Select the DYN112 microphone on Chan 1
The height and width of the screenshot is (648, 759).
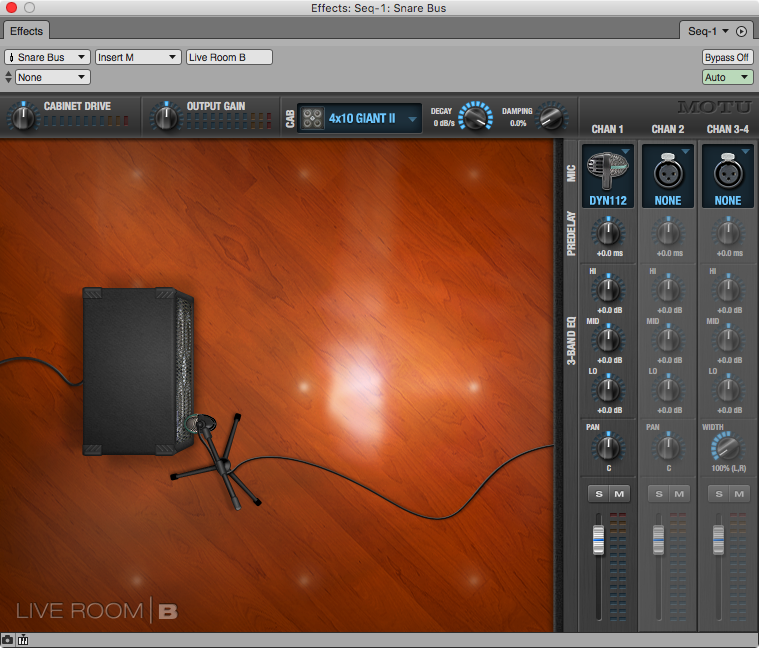(x=608, y=176)
